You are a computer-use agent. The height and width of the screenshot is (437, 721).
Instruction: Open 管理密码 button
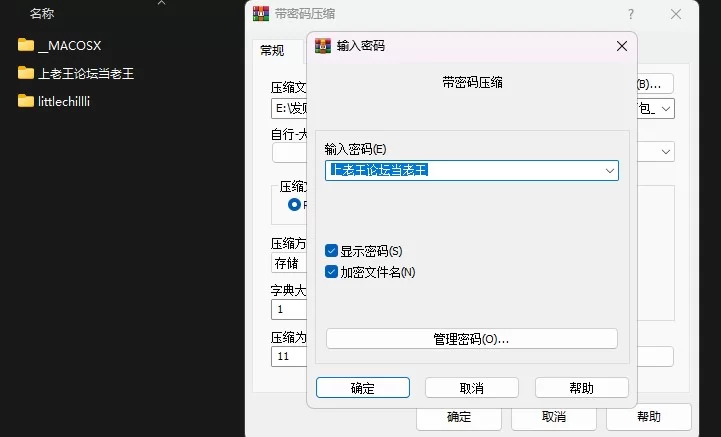[471, 339]
